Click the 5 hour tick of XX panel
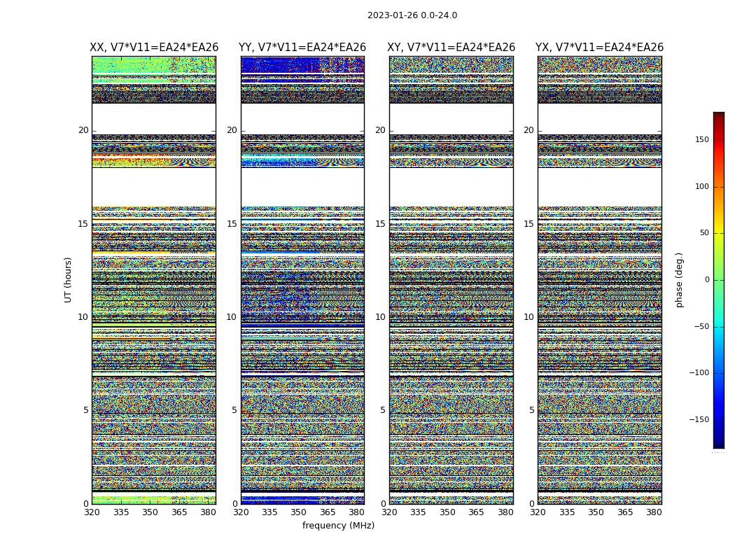Viewport: 735px width, 560px height. point(86,410)
